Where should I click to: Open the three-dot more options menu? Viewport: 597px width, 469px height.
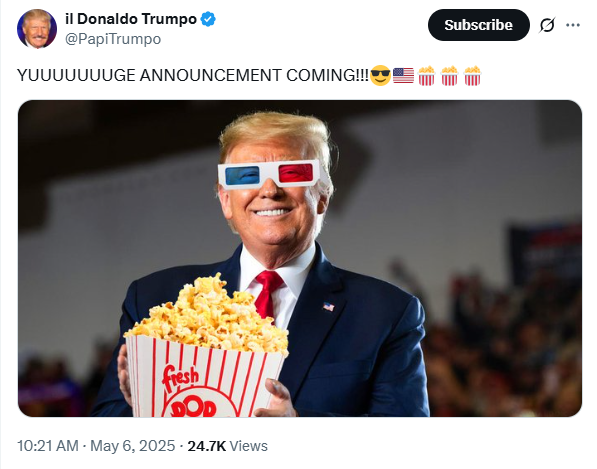pyautogui.click(x=573, y=25)
